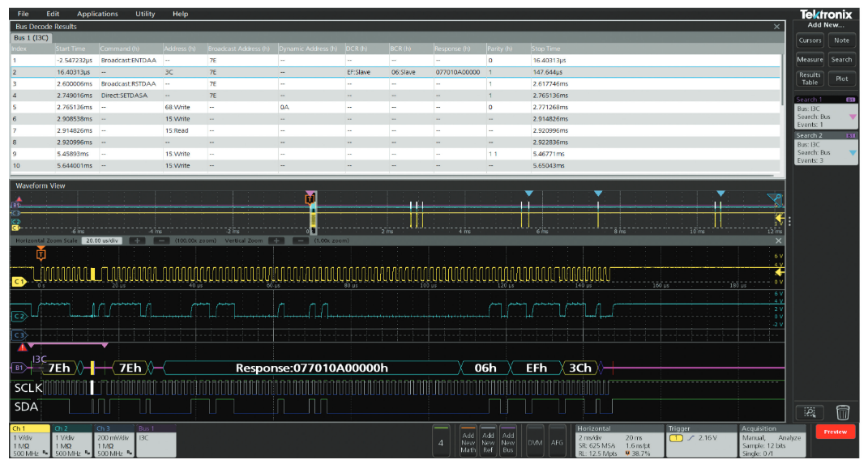Select row with Direct:SETDASA command

[x=396, y=96]
